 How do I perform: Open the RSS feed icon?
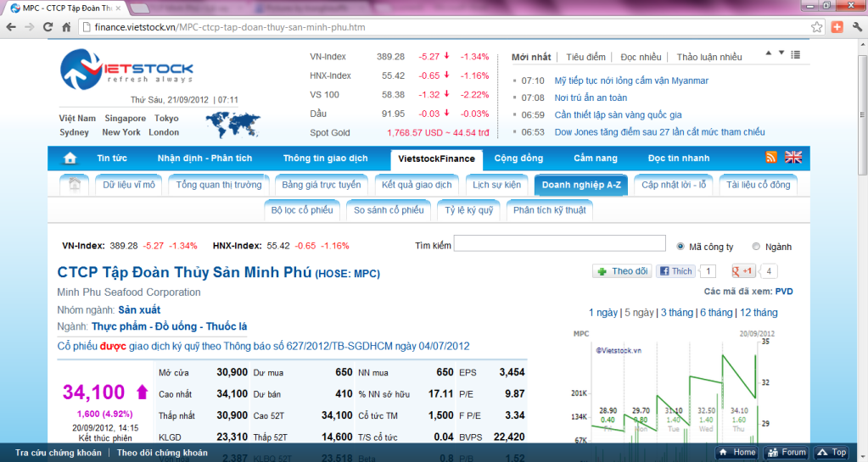[x=771, y=157]
